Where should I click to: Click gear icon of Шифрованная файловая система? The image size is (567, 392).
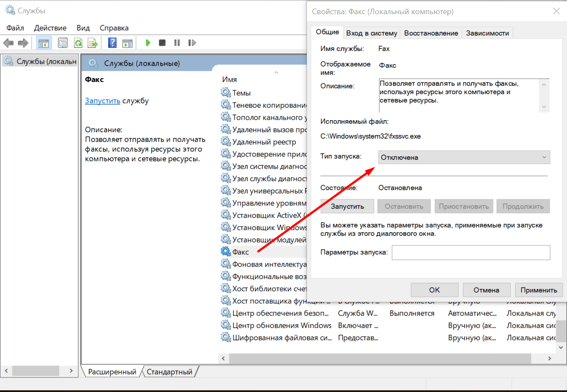[x=226, y=337]
